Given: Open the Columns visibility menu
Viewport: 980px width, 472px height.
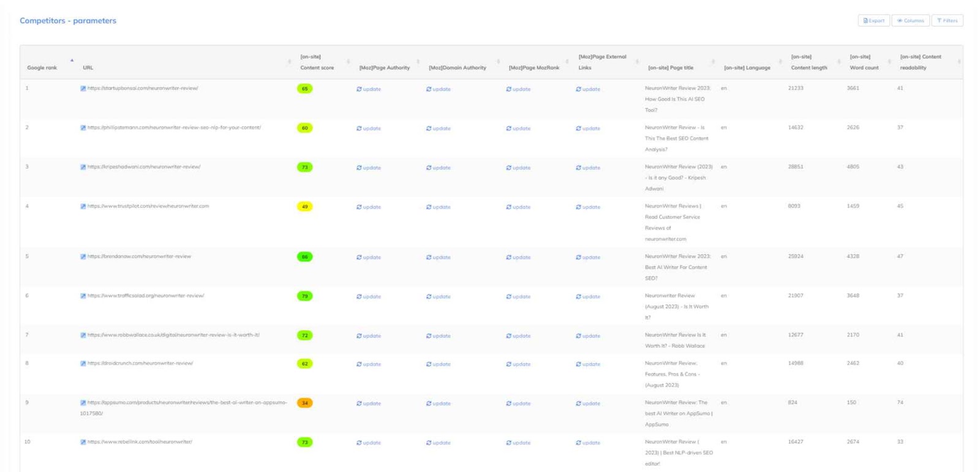Looking at the screenshot, I should pos(910,21).
